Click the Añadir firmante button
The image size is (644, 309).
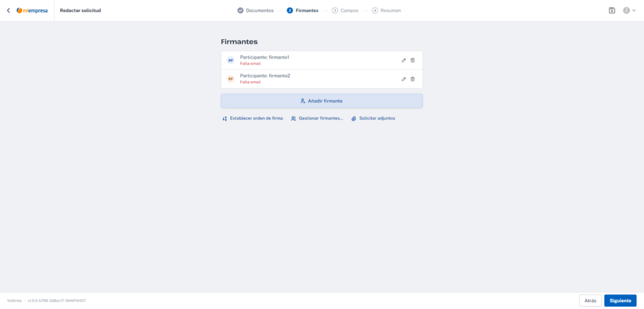(x=321, y=101)
